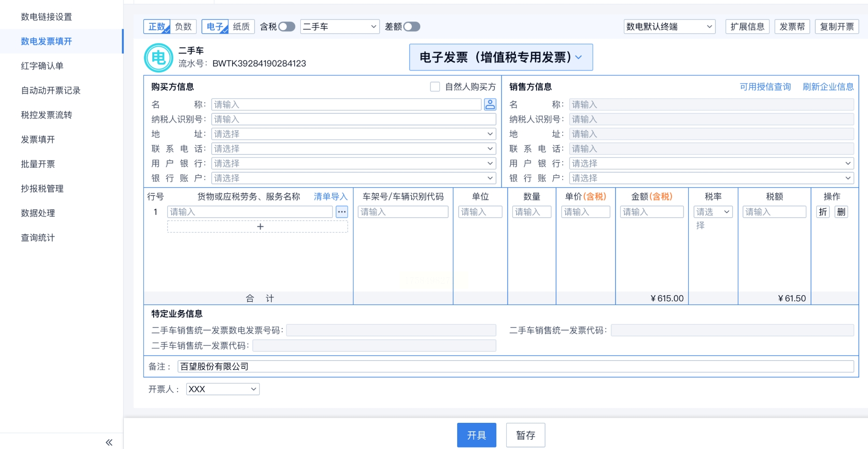
Task: Check the 自然人购买方 checkbox
Action: [x=435, y=87]
